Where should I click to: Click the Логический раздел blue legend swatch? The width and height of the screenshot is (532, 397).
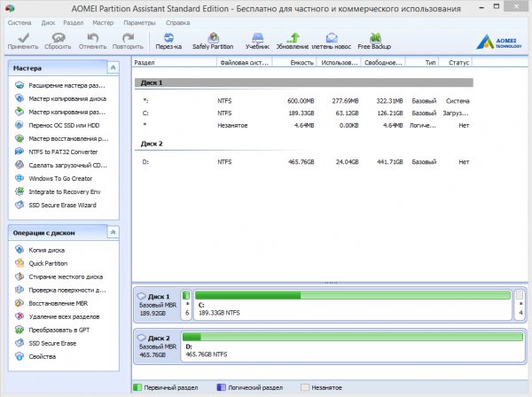coord(221,387)
